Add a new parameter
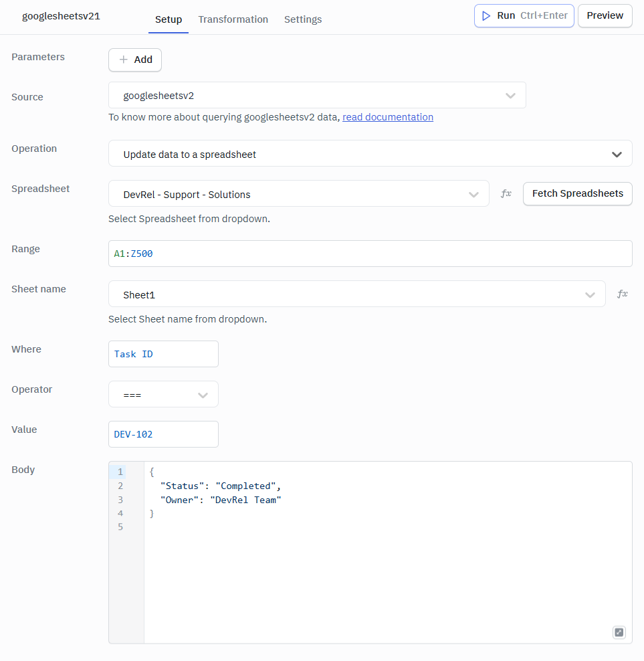 135,60
